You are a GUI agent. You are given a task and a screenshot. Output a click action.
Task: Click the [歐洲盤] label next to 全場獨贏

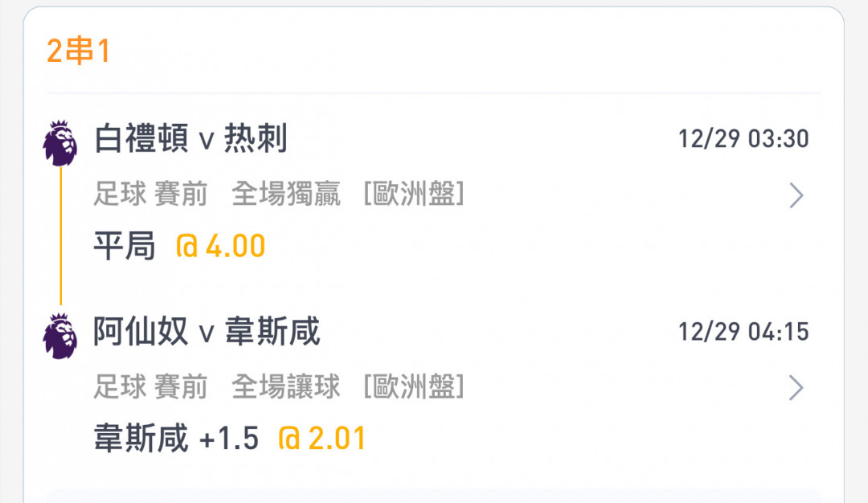point(414,194)
